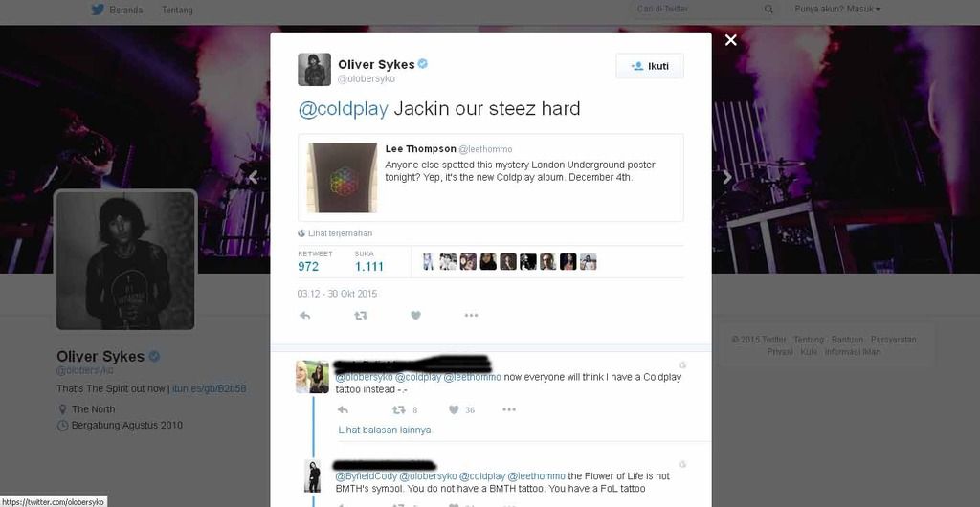Close the tweet popup with X
This screenshot has height=507, width=980.
(730, 40)
